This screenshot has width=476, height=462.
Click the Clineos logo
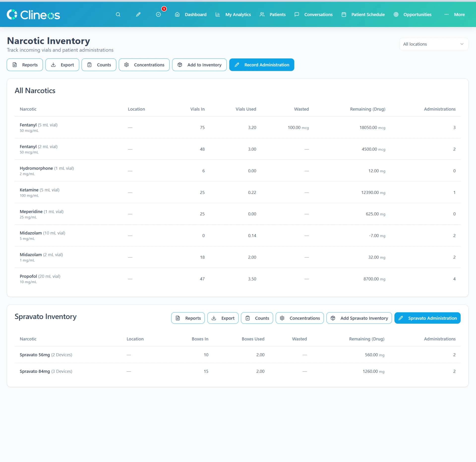pos(33,15)
